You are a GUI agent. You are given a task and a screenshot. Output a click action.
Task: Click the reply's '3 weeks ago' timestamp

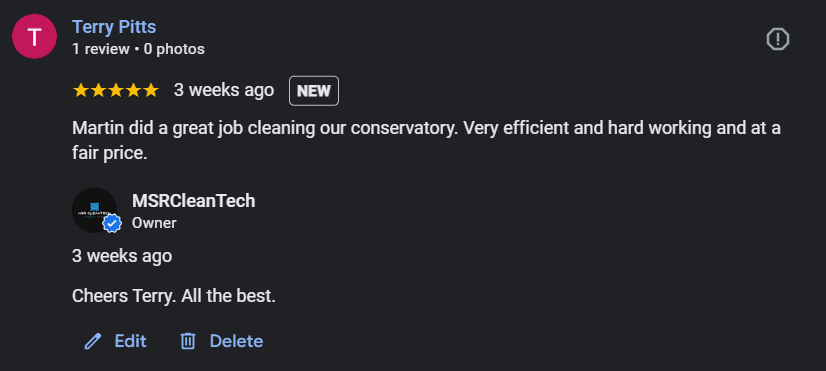pos(122,256)
